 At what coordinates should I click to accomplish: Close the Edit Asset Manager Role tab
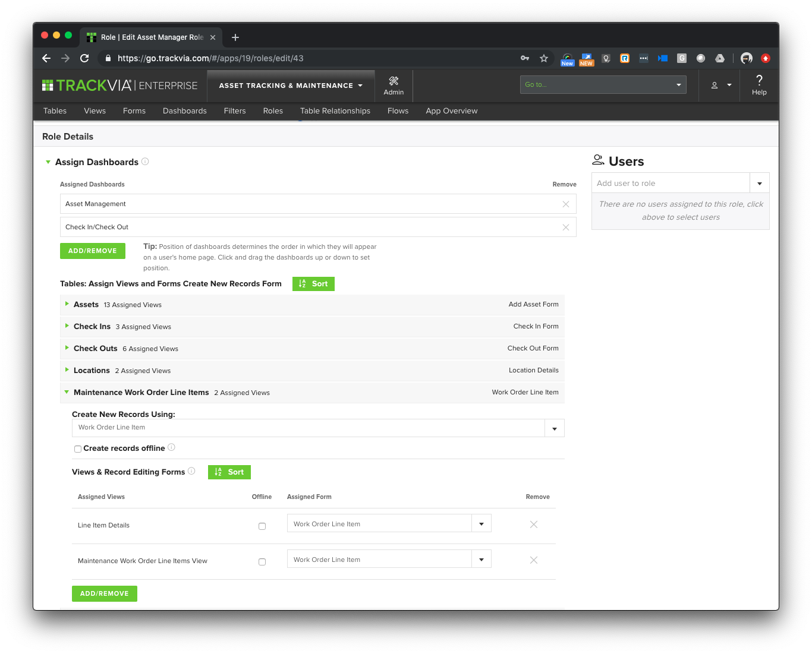(213, 37)
